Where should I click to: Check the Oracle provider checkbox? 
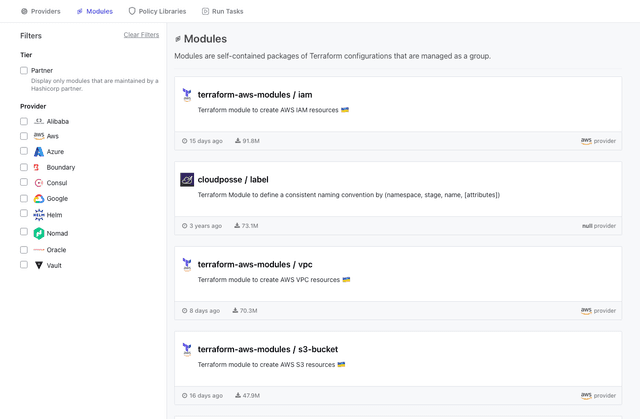pyautogui.click(x=24, y=250)
